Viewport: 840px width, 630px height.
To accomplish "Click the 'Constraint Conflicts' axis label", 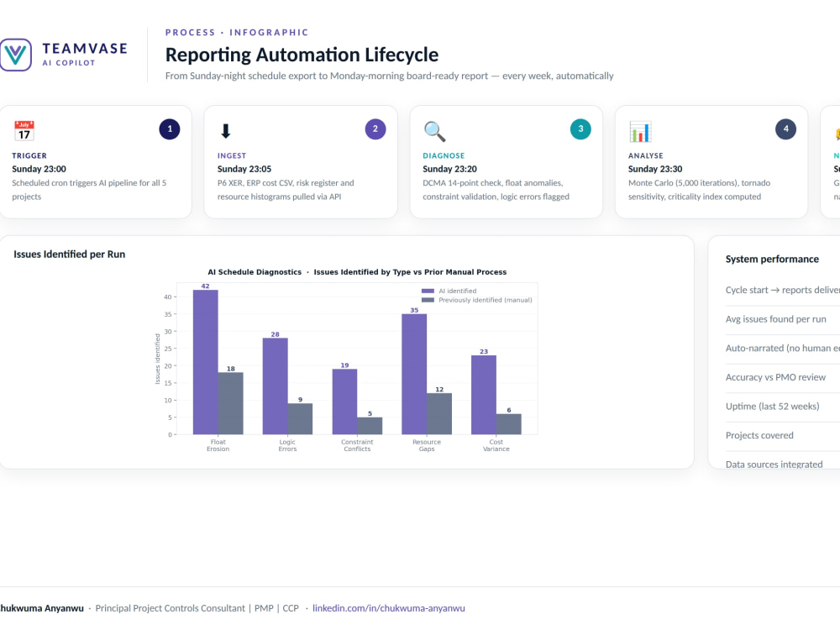I will click(357, 446).
